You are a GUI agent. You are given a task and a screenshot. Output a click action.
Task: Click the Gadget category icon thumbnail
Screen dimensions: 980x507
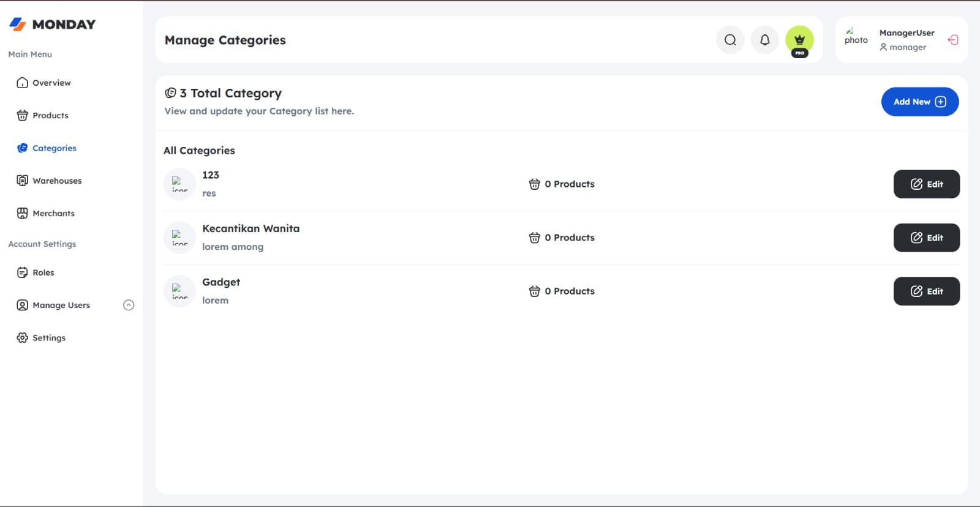(x=179, y=291)
